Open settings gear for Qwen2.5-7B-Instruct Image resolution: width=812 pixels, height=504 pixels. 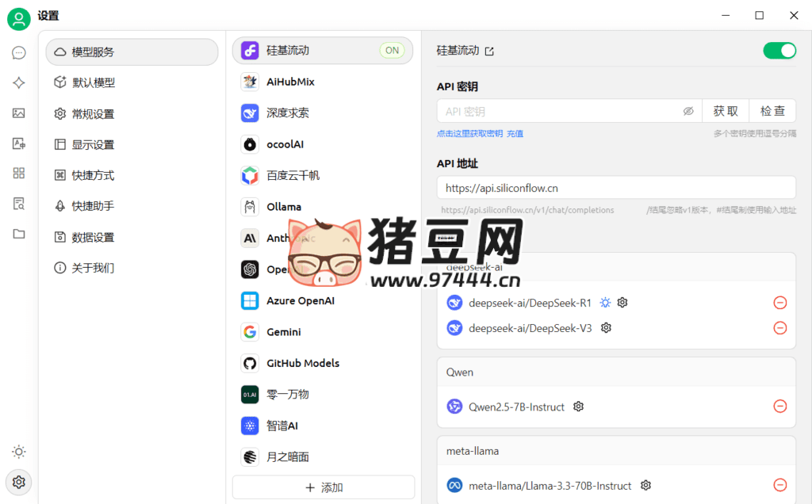(578, 407)
